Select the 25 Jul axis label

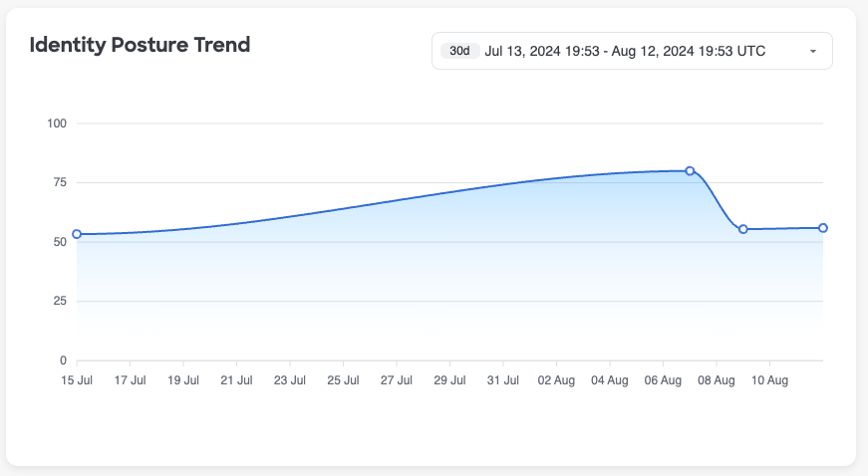click(x=343, y=380)
